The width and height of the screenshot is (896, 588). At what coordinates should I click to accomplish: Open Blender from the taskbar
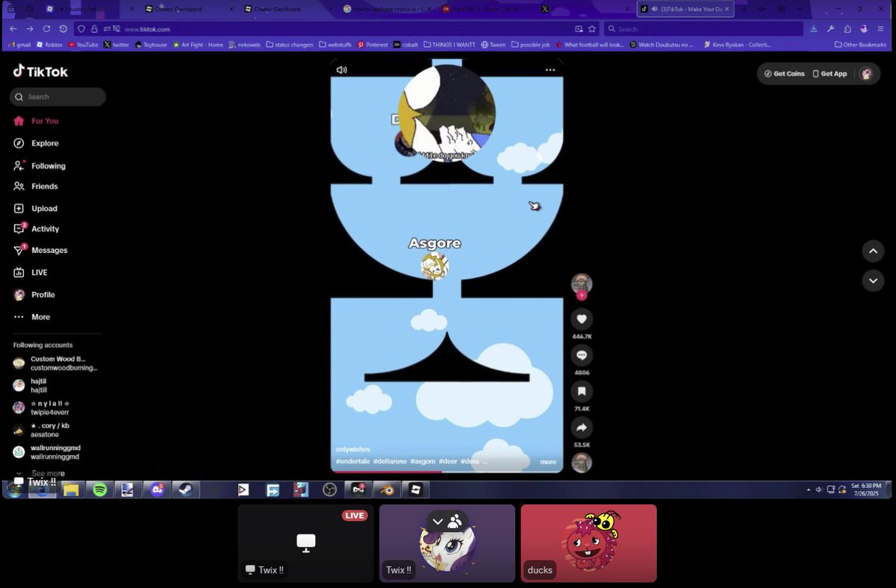pyautogui.click(x=387, y=490)
